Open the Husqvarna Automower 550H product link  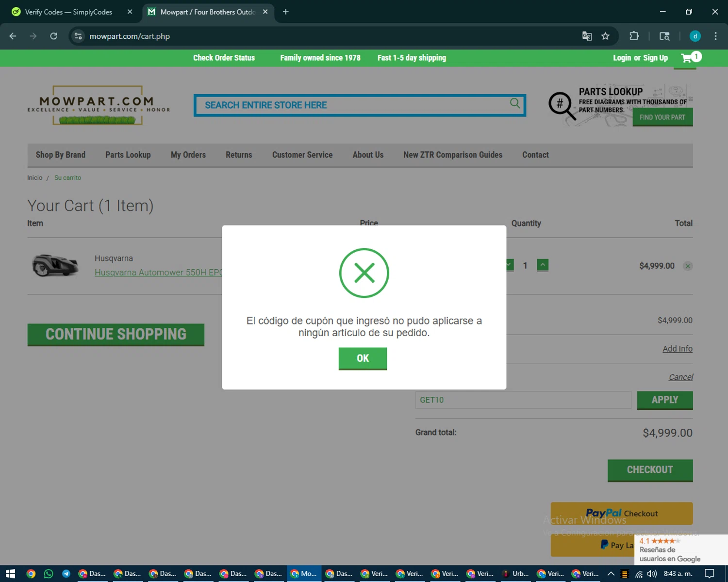click(158, 273)
